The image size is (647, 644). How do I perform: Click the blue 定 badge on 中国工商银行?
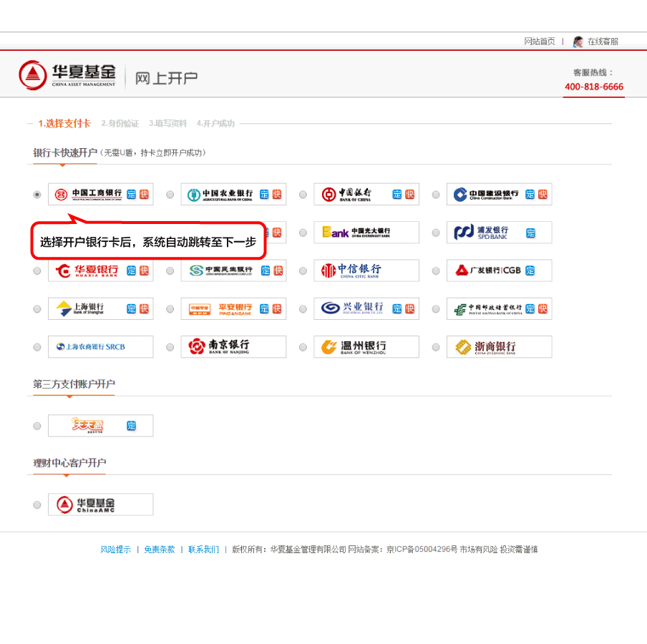click(x=131, y=195)
